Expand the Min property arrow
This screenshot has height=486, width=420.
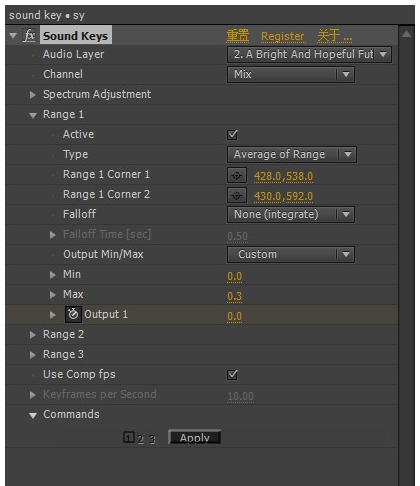pos(53,275)
